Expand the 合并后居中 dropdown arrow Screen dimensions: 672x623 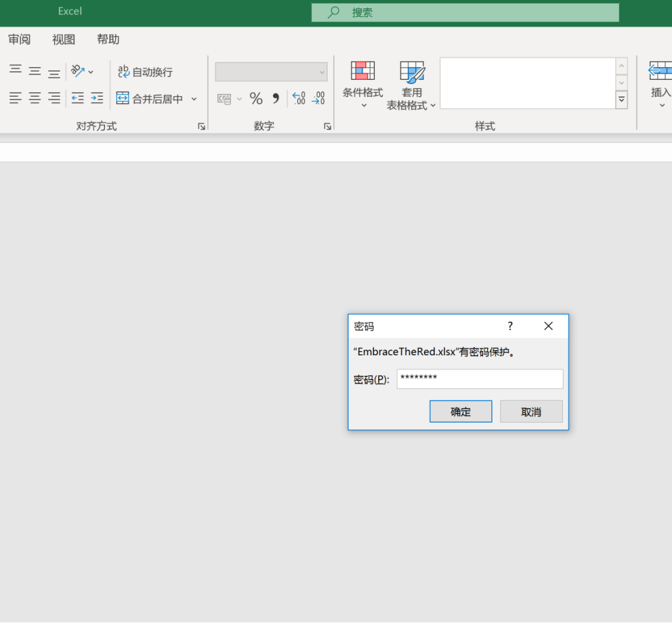pyautogui.click(x=194, y=99)
